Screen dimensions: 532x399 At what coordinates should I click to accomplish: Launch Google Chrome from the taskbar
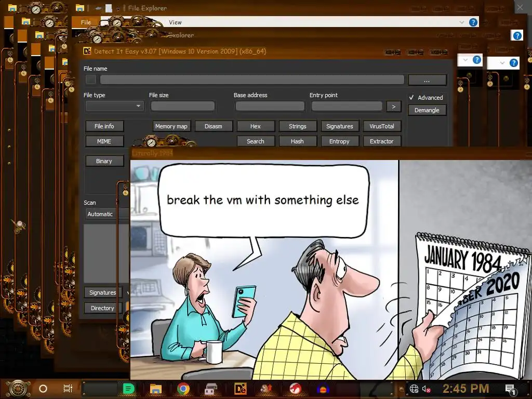[183, 389]
